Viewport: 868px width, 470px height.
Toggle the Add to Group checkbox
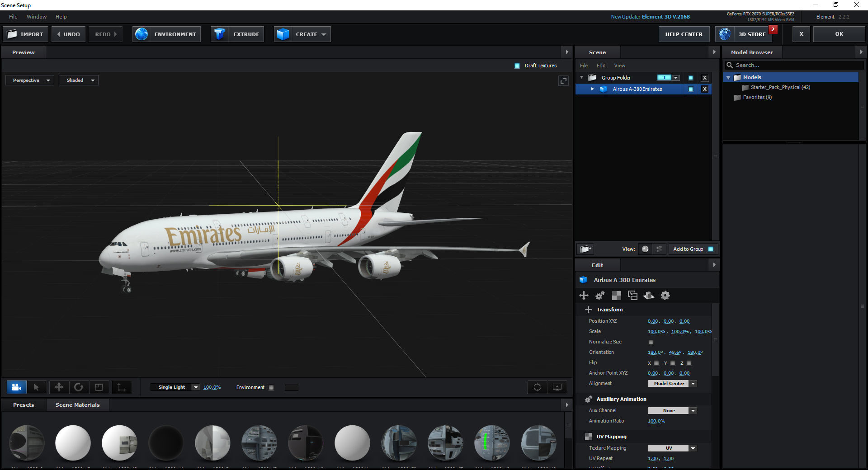click(x=711, y=249)
